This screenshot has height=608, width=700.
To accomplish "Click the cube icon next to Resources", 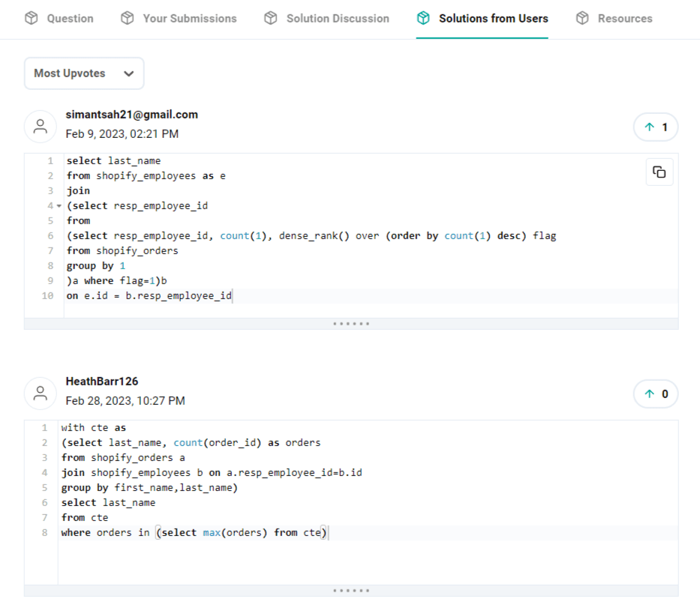I will [x=582, y=17].
